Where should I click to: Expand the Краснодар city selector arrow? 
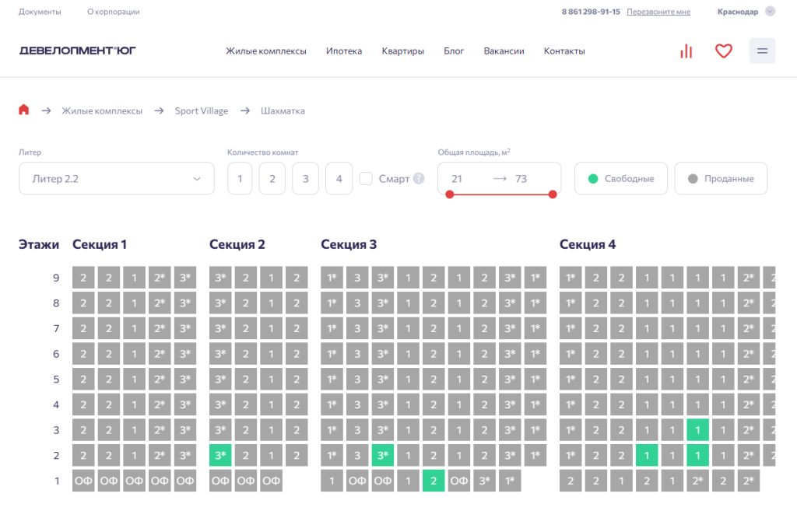(770, 11)
